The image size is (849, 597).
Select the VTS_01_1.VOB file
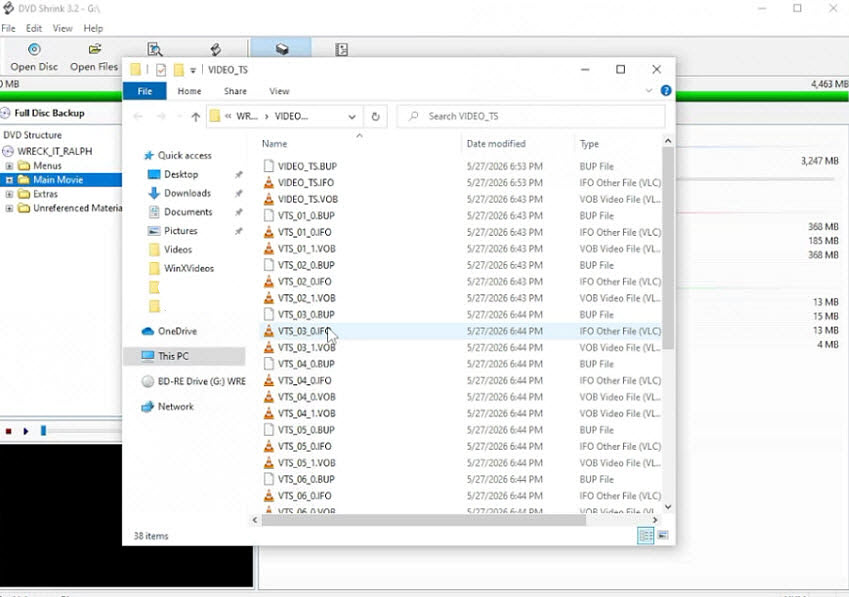(x=306, y=248)
